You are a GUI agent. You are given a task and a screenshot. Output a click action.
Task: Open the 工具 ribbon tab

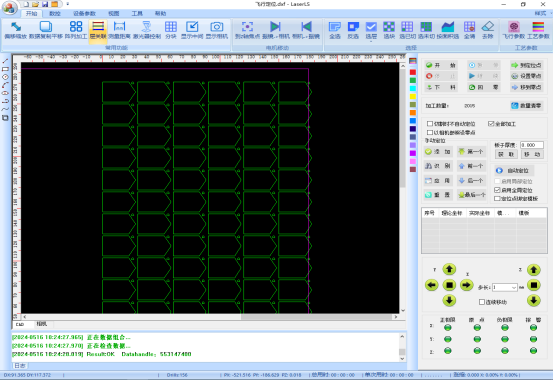pos(137,13)
